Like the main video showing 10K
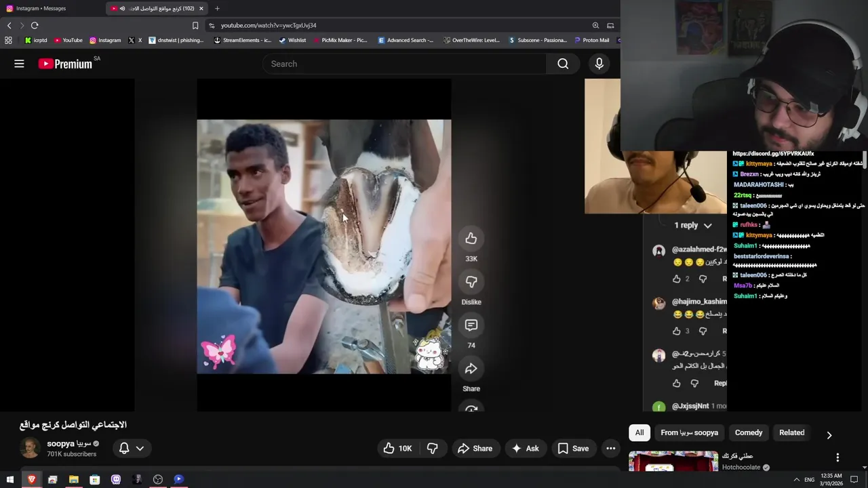This screenshot has height=488, width=868. pyautogui.click(x=398, y=448)
